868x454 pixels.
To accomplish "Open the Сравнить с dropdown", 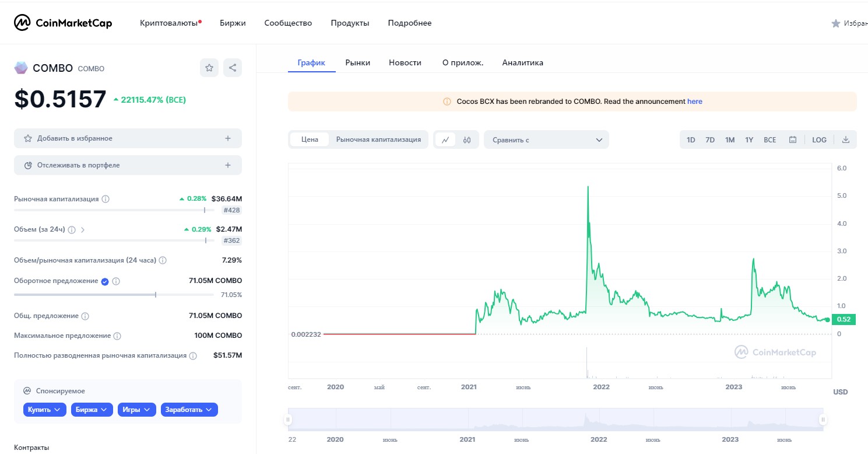I will pos(546,140).
